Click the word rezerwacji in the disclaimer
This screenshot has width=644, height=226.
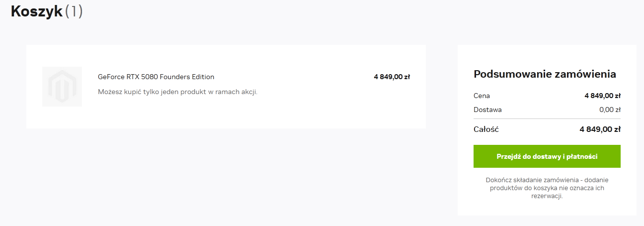[x=547, y=196]
